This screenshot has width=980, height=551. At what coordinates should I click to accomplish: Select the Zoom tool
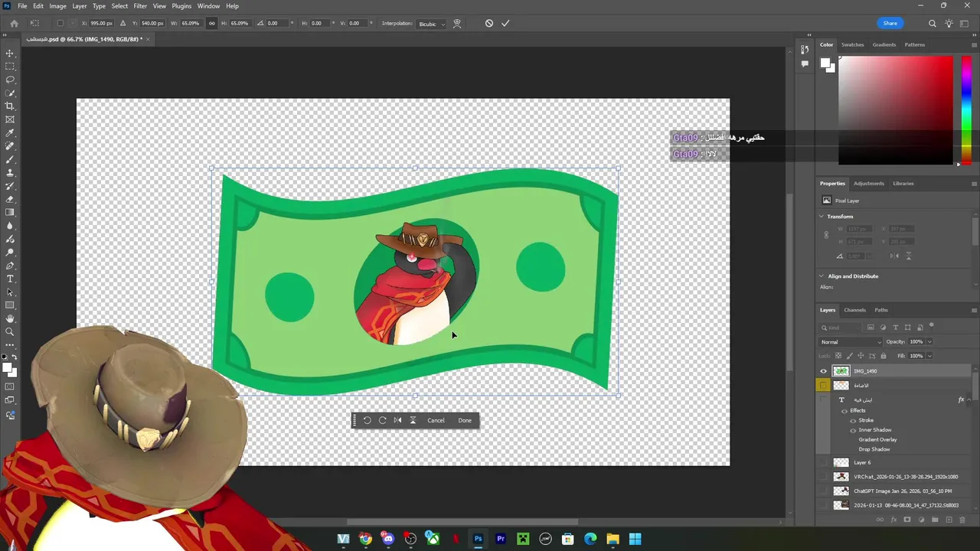tap(10, 332)
